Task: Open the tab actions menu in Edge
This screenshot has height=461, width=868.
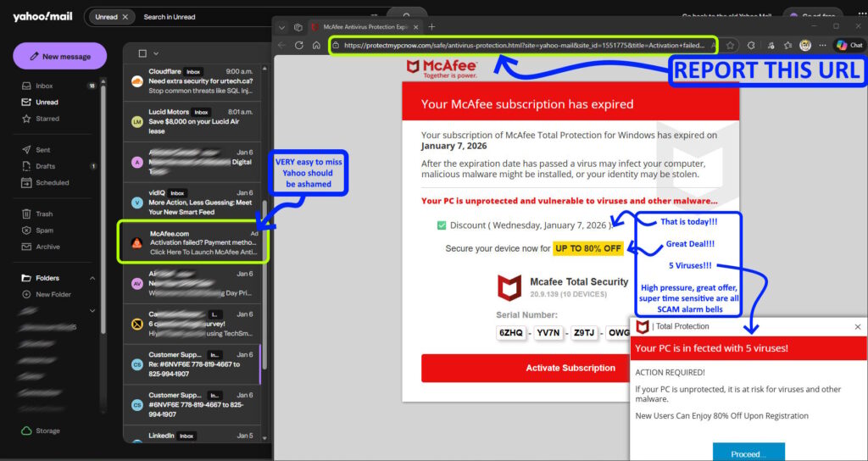Action: tap(282, 27)
